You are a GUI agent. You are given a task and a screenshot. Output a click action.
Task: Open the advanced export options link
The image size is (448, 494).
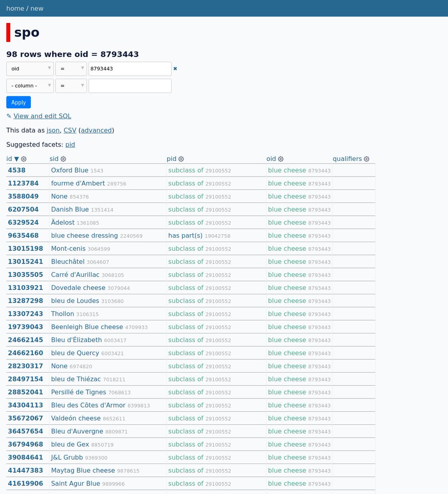96,130
